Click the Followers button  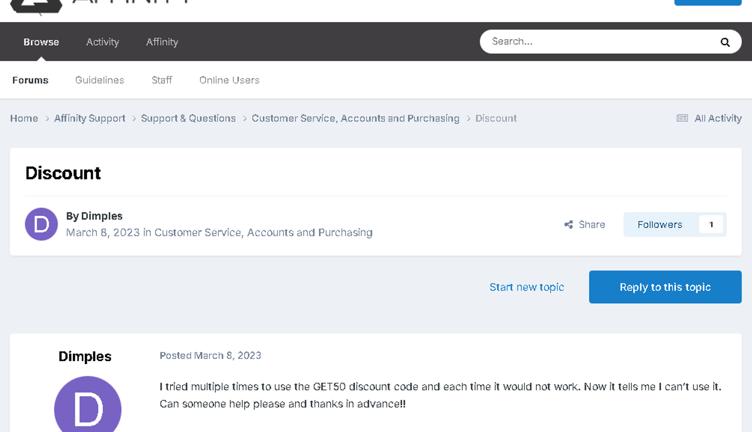coord(659,224)
